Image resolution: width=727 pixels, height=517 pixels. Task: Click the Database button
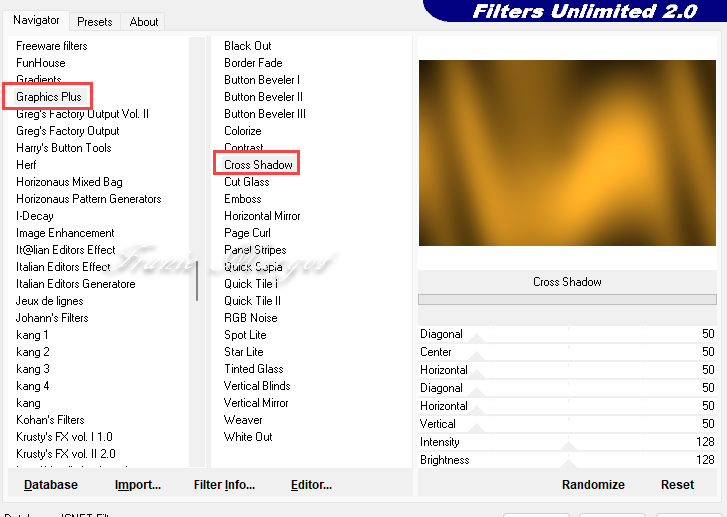tap(51, 485)
